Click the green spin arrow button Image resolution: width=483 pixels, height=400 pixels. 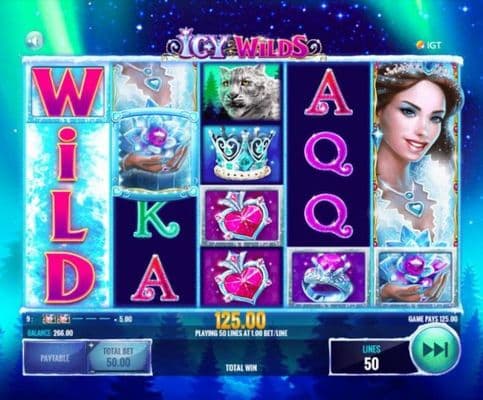click(435, 350)
